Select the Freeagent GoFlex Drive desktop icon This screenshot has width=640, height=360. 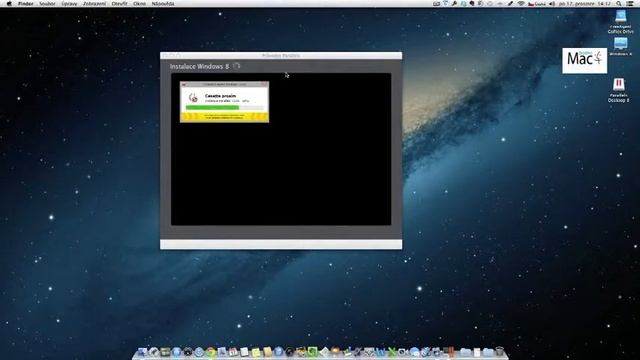click(x=620, y=22)
